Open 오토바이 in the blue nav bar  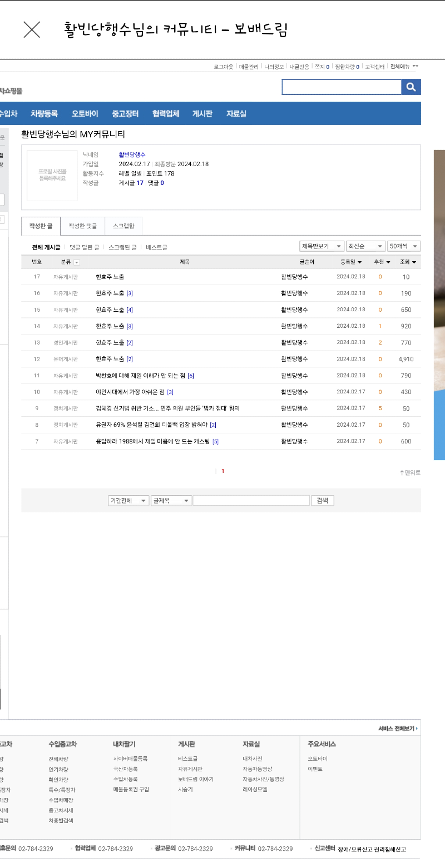85,114
